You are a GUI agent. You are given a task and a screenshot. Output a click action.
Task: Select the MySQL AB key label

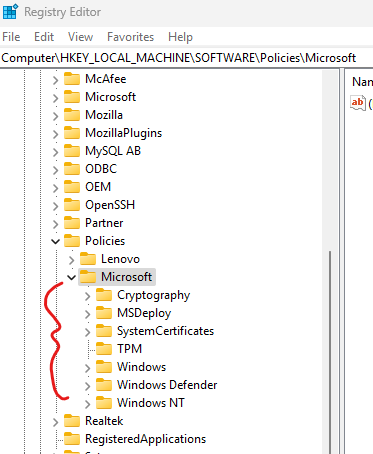(113, 151)
